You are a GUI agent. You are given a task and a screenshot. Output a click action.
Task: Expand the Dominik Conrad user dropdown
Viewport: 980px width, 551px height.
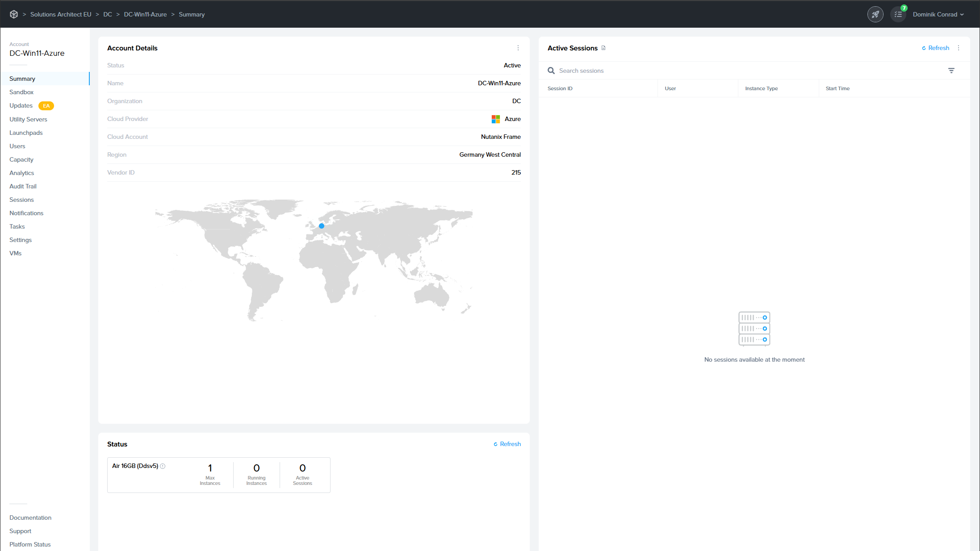click(x=938, y=14)
